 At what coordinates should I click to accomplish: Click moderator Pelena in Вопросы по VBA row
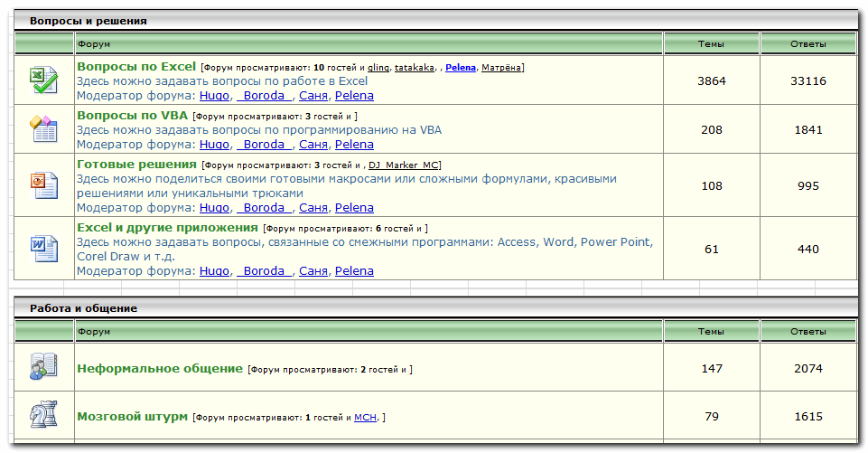(x=354, y=144)
